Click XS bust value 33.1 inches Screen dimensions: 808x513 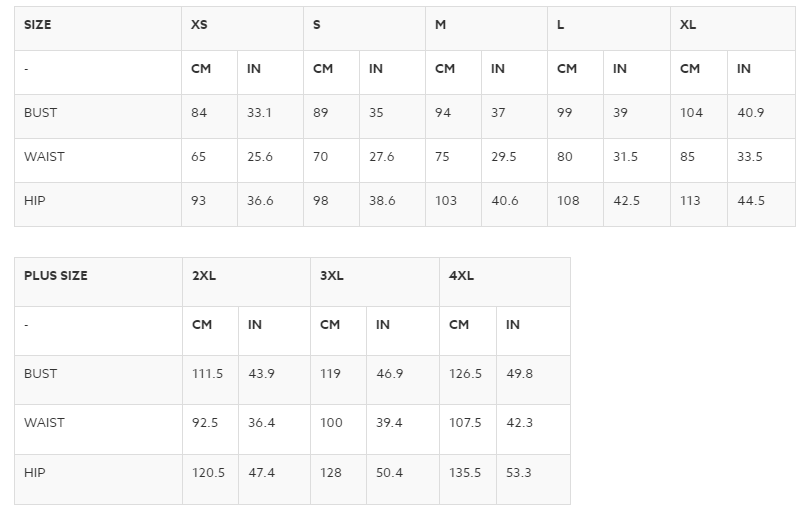259,113
